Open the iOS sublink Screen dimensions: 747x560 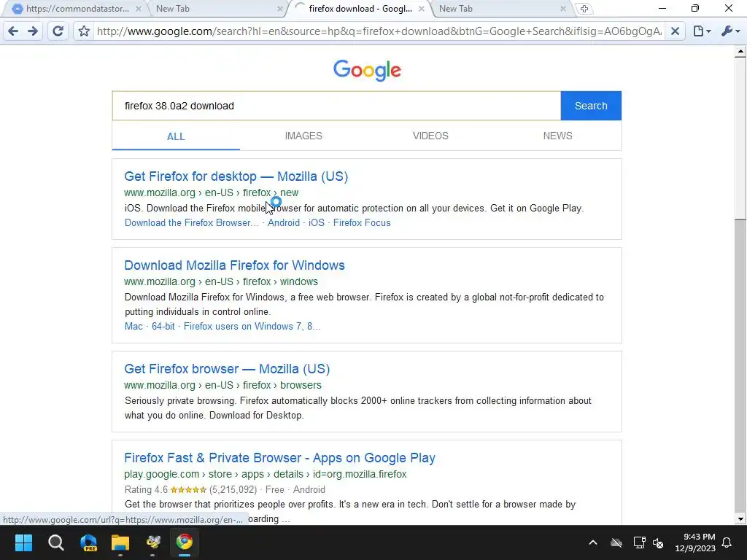click(x=317, y=223)
